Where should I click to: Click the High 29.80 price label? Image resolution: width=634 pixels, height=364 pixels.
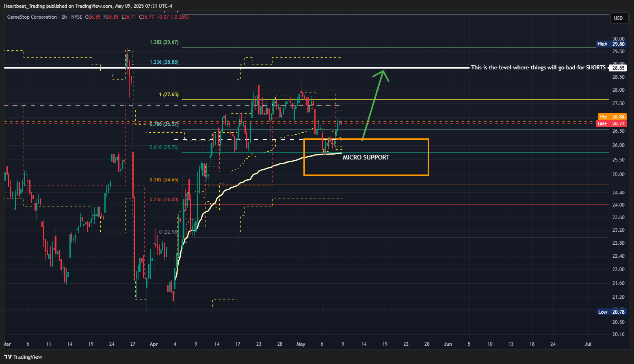click(611, 44)
